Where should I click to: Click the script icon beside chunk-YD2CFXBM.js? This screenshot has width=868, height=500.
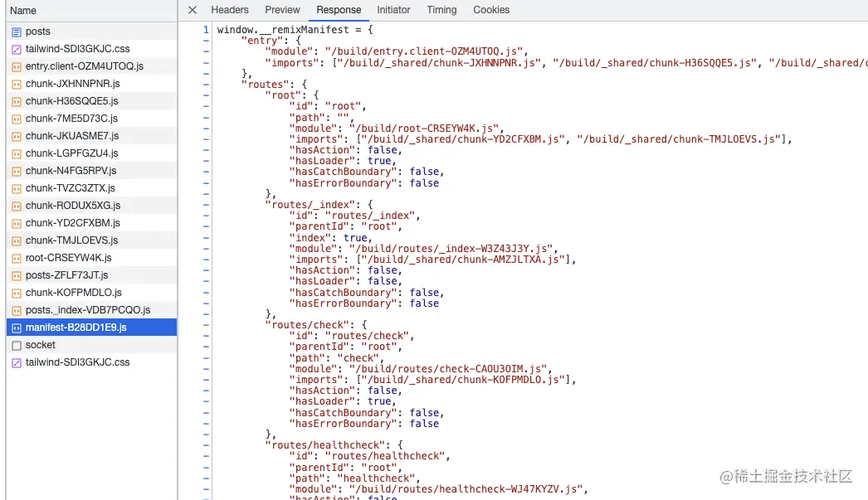(17, 224)
